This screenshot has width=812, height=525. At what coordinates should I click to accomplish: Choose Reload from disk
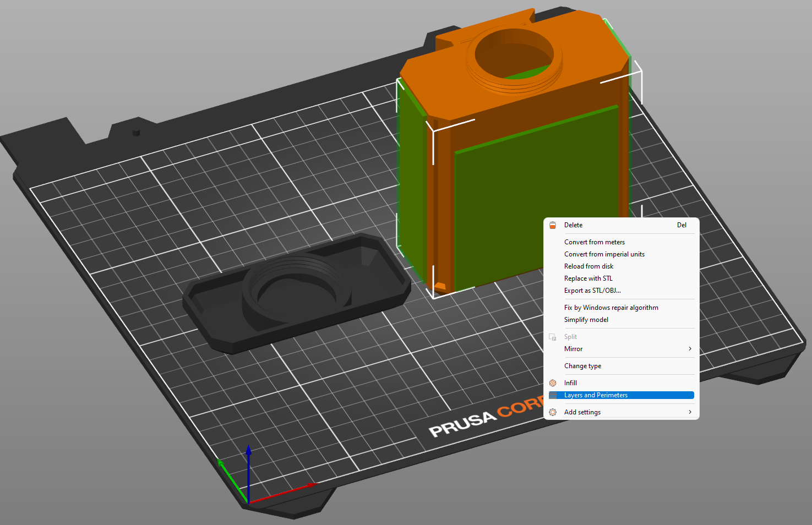[588, 266]
